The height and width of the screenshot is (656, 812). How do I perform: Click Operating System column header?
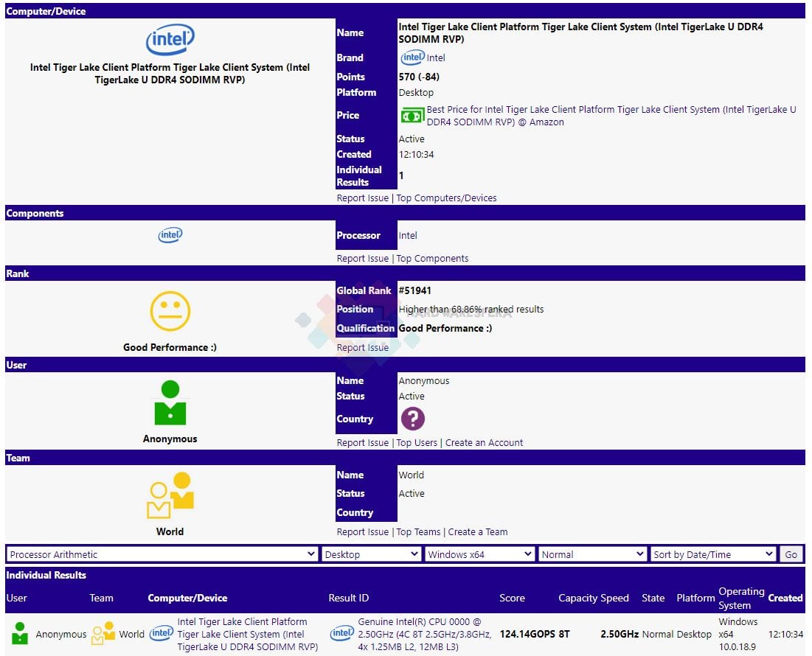741,598
